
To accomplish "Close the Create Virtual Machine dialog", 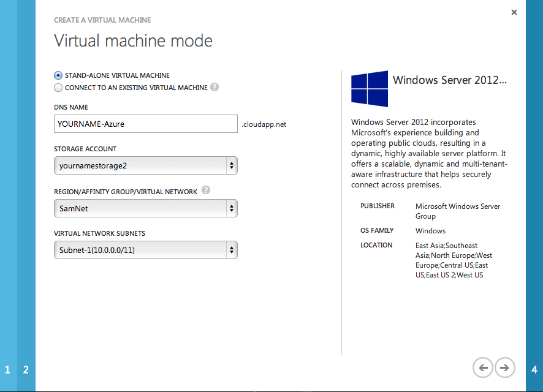I will [x=514, y=12].
